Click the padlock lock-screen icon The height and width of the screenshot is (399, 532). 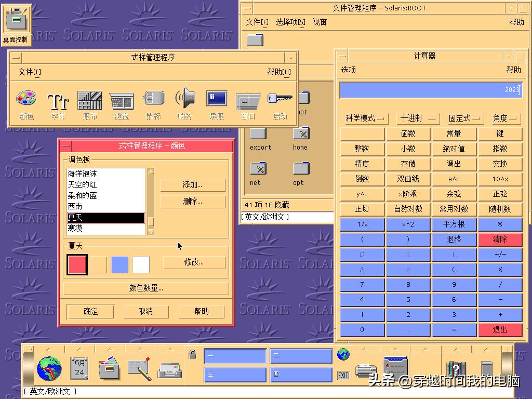pyautogui.click(x=192, y=354)
